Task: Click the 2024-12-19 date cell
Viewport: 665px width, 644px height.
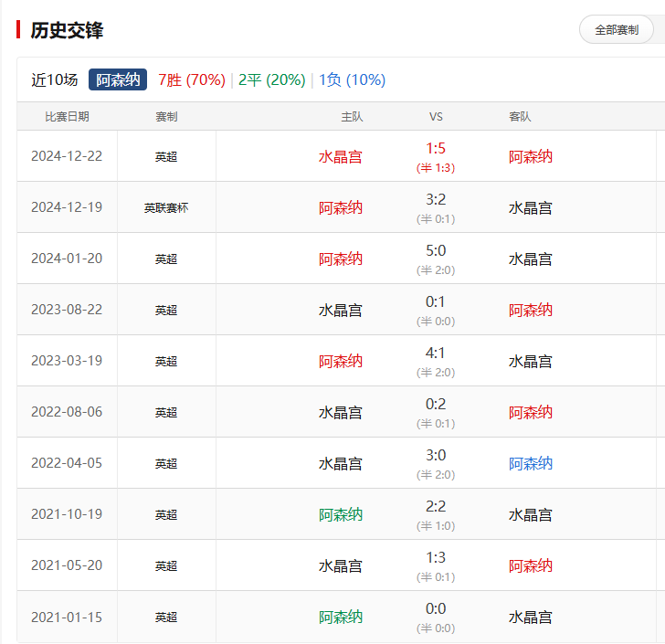Action: coord(67,207)
